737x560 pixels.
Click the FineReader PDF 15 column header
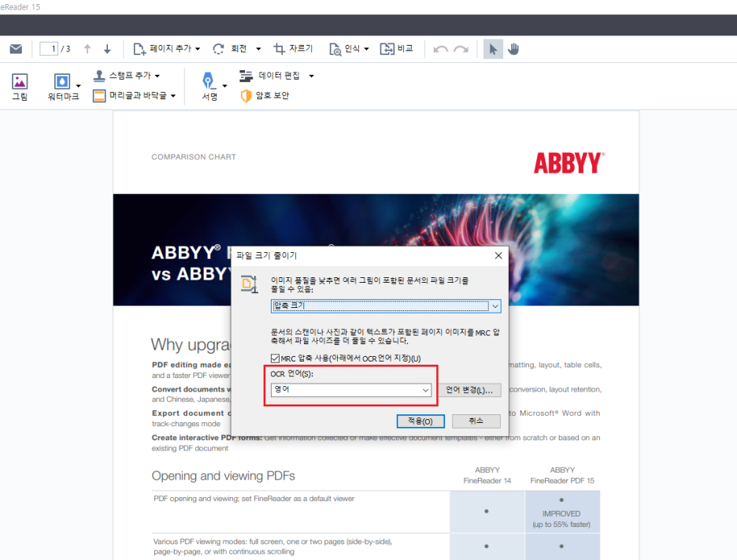(562, 476)
